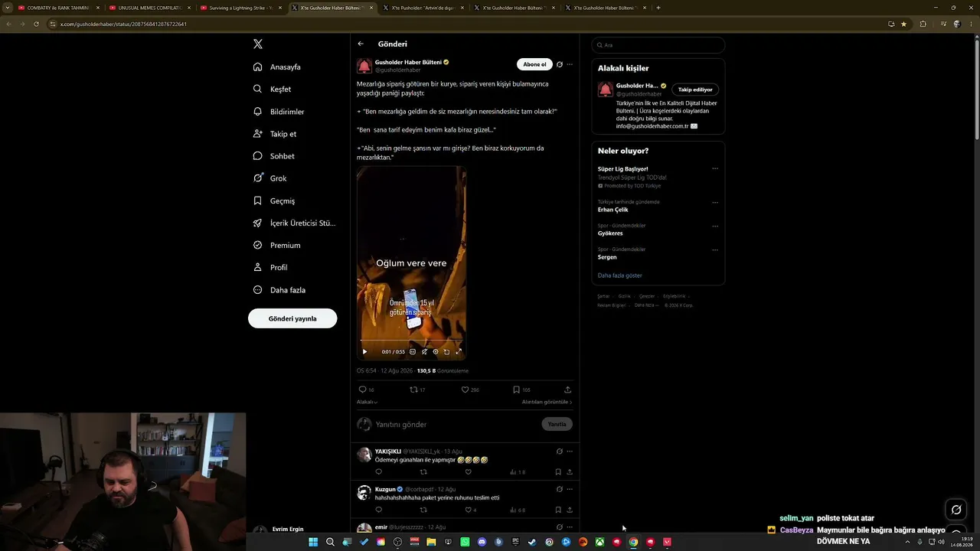980x551 pixels.
Task: Open Sohbet messages in the sidebar
Action: click(274, 156)
